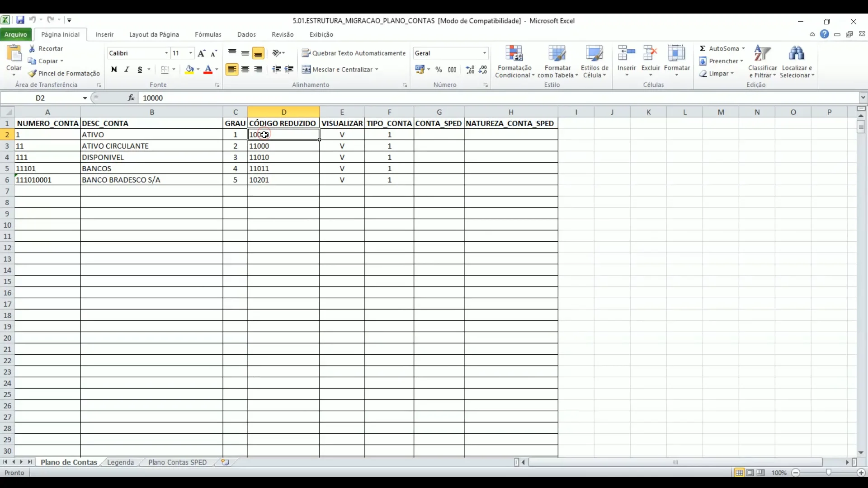Activate Pincel de Formatação brush
868x488 pixels.
[x=64, y=73]
